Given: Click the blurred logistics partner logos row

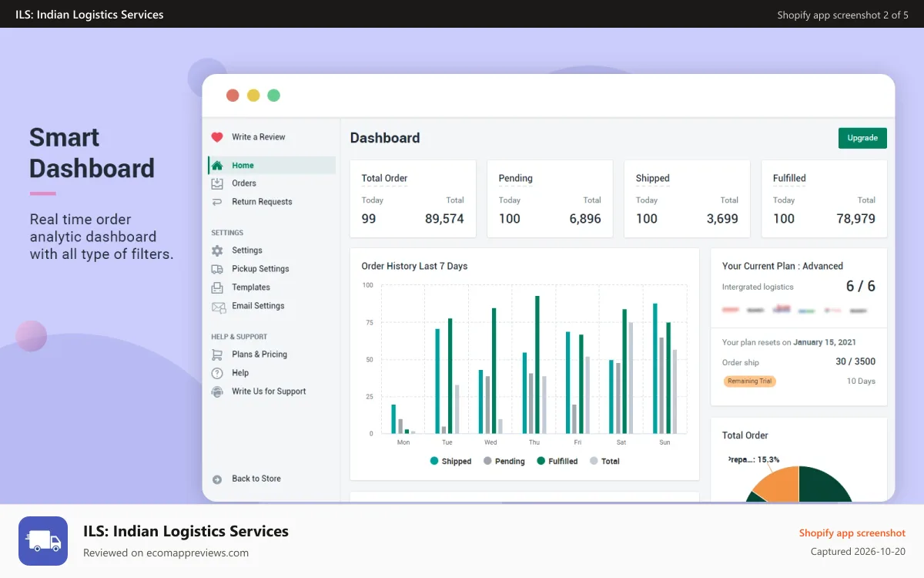Looking at the screenshot, I should (x=794, y=310).
